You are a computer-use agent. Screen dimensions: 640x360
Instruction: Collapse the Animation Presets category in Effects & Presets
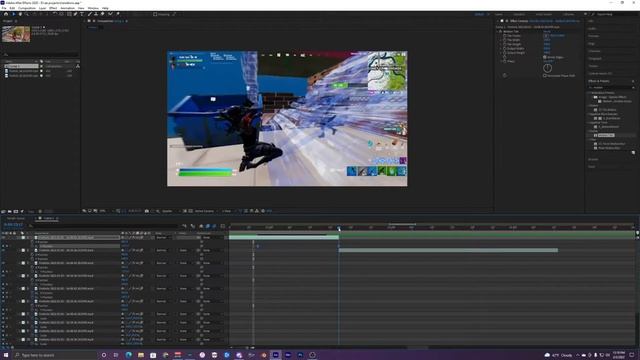click(589, 93)
